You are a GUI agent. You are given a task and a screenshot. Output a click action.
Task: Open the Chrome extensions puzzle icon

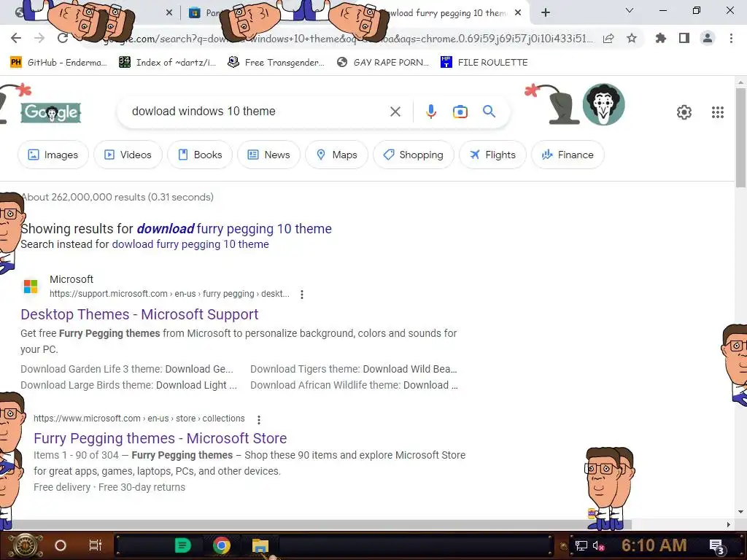click(660, 38)
